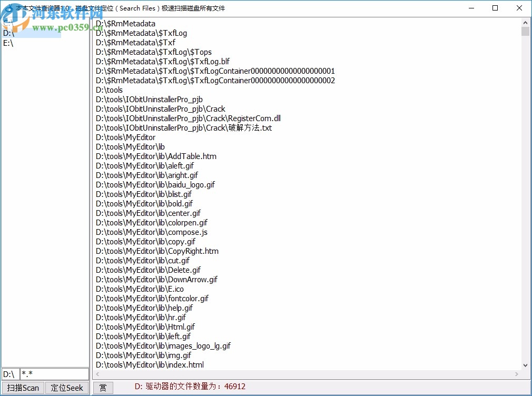
Task: Maximize the Search Files window
Action: (x=495, y=8)
